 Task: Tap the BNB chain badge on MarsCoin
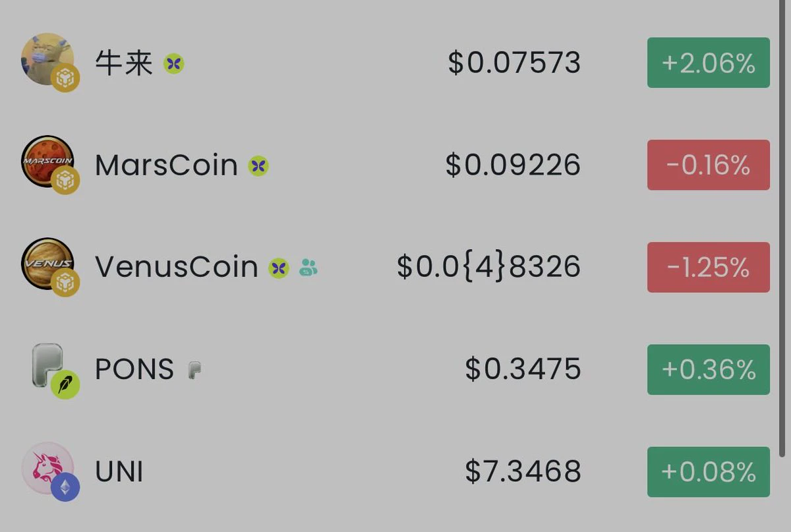65,181
